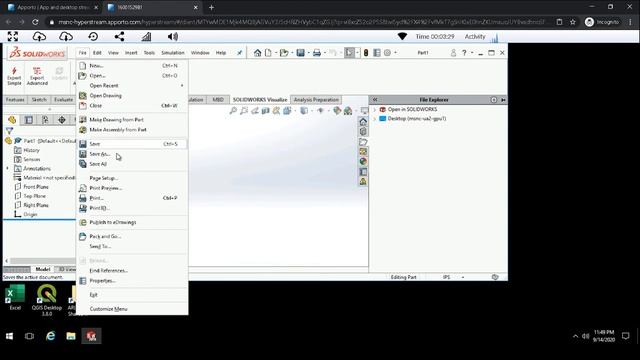The width and height of the screenshot is (640, 360).
Task: Click the Select cursor tool icon
Action: click(349, 53)
